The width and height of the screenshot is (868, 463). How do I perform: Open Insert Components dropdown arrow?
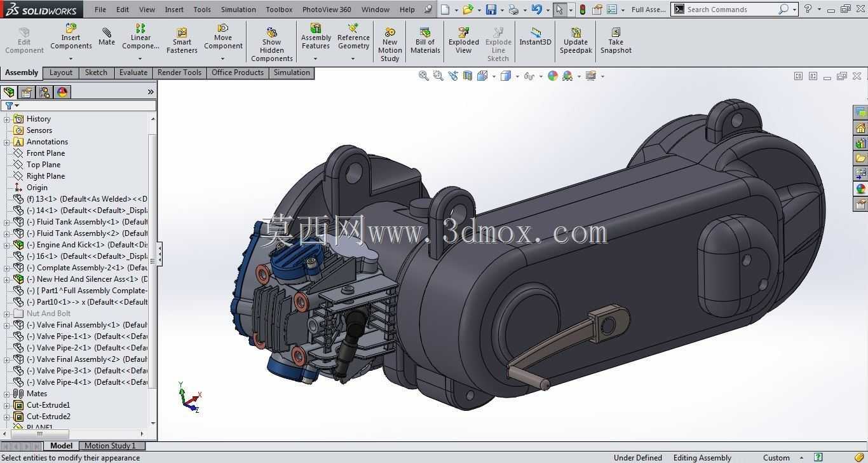tap(71, 59)
